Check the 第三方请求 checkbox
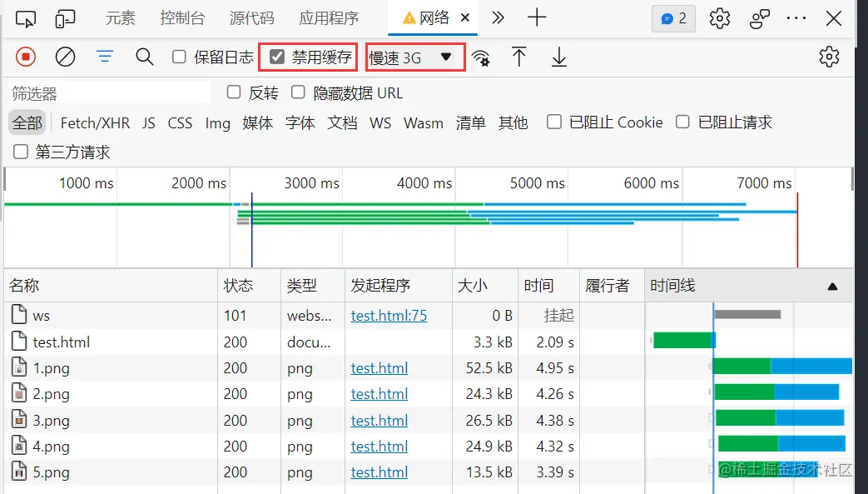 [21, 152]
